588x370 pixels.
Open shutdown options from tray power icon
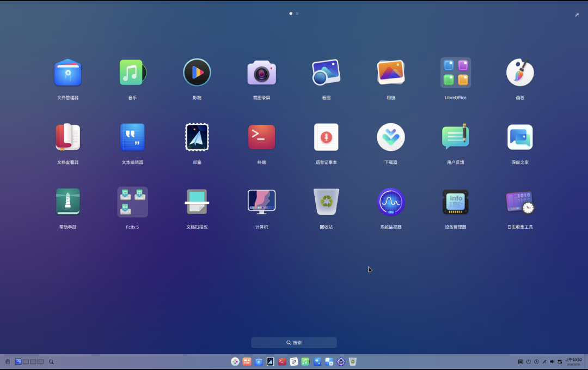[x=528, y=361]
